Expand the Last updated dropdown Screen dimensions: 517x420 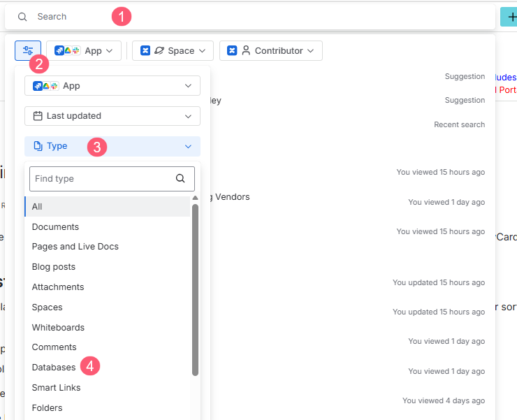112,116
